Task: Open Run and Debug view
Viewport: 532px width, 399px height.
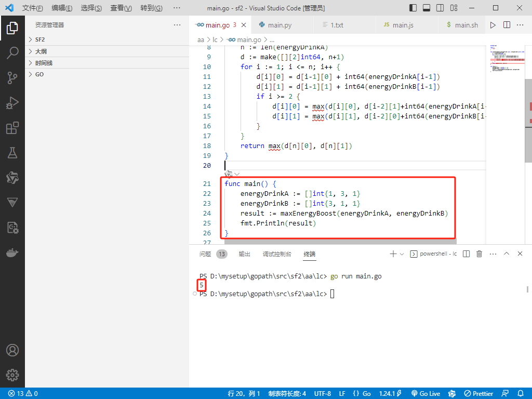Action: coord(12,103)
